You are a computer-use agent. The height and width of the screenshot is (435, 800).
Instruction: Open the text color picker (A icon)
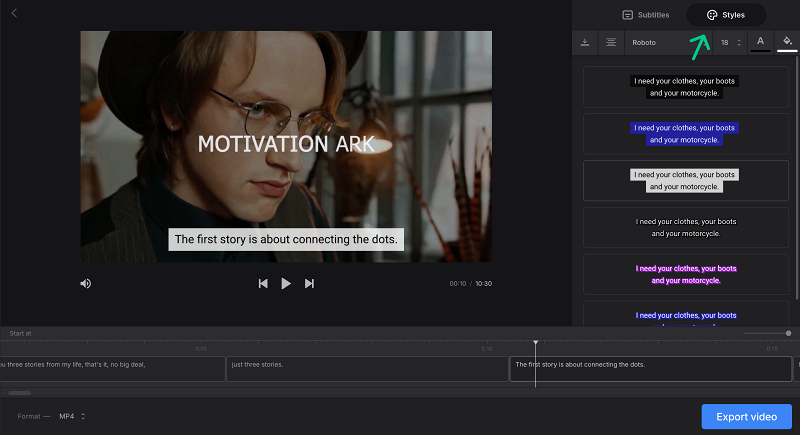coord(760,42)
